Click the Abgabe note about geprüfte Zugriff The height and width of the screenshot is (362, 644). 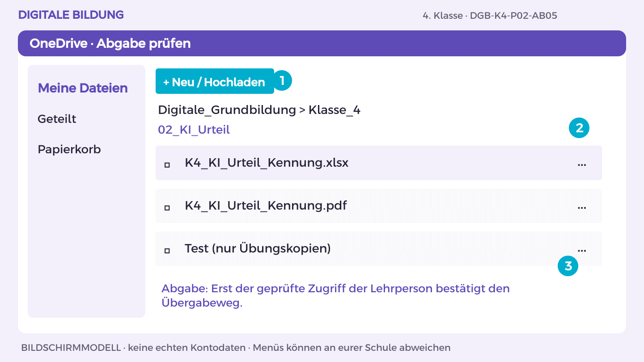[335, 295]
